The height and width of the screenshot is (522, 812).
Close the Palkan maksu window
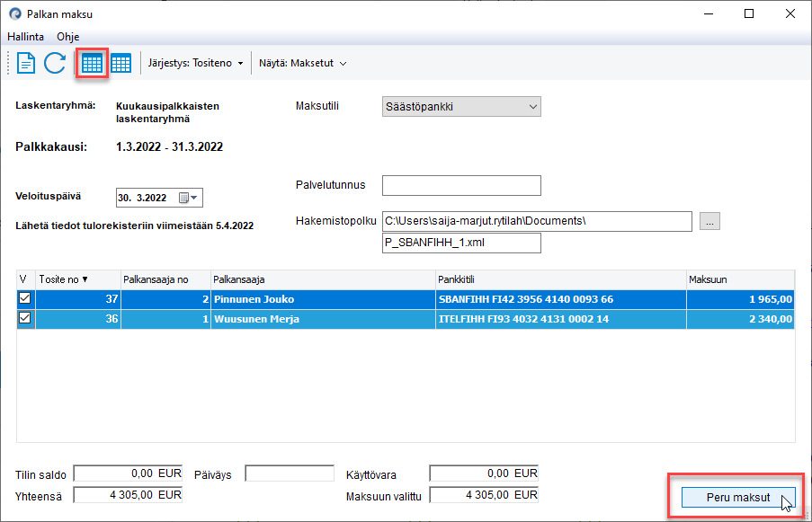[790, 14]
